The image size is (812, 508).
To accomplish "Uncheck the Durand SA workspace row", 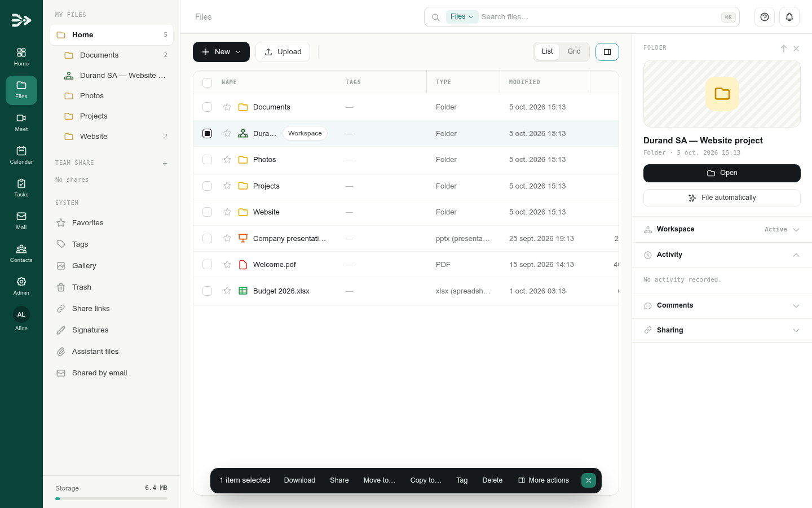I will [x=208, y=134].
